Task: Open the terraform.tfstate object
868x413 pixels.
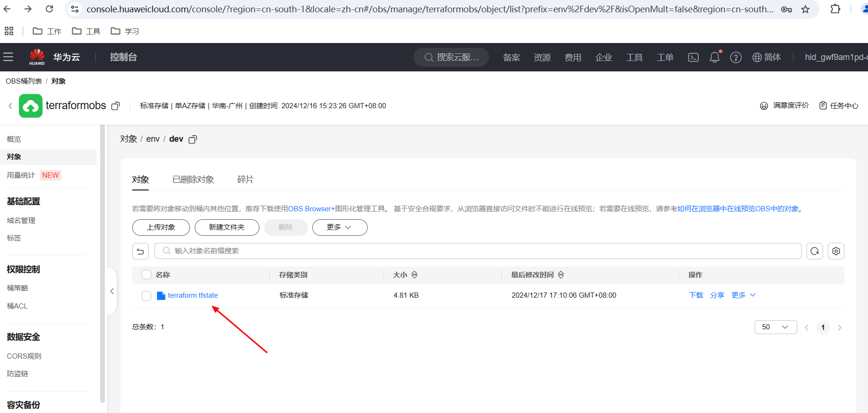Action: 193,295
